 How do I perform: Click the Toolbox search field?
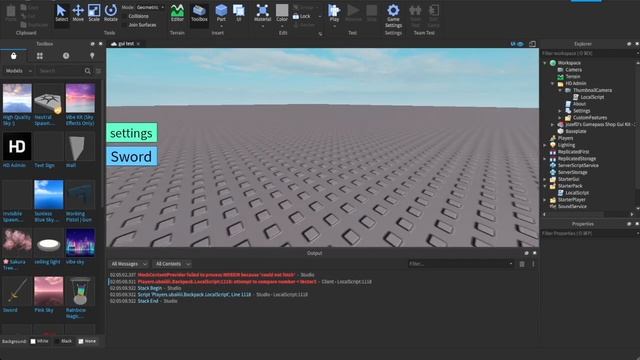click(60, 71)
